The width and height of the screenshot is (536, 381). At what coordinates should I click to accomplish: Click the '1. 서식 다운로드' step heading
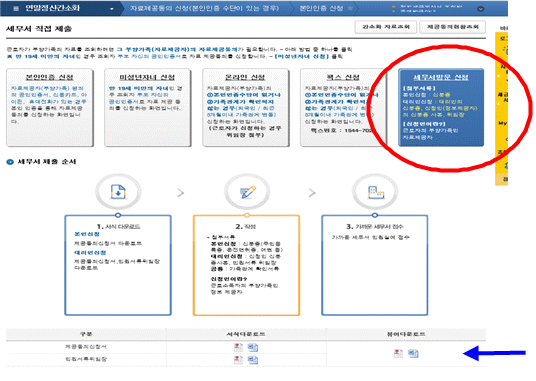click(118, 227)
